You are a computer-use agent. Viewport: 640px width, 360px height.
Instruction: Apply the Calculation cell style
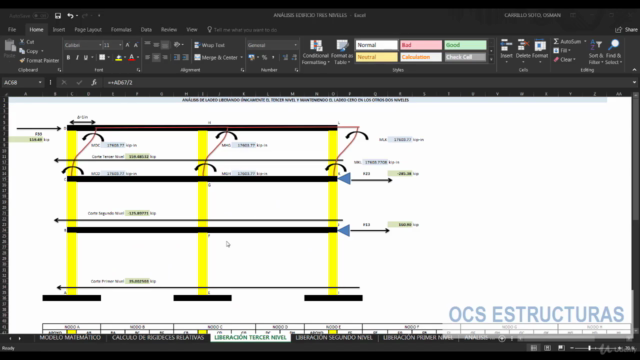421,57
